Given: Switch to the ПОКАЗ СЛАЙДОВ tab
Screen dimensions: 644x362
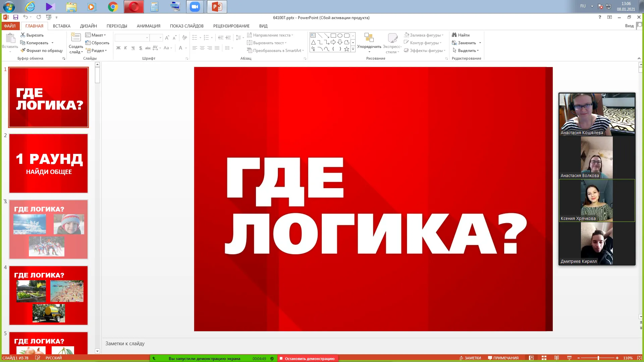Looking at the screenshot, I should pyautogui.click(x=187, y=26).
